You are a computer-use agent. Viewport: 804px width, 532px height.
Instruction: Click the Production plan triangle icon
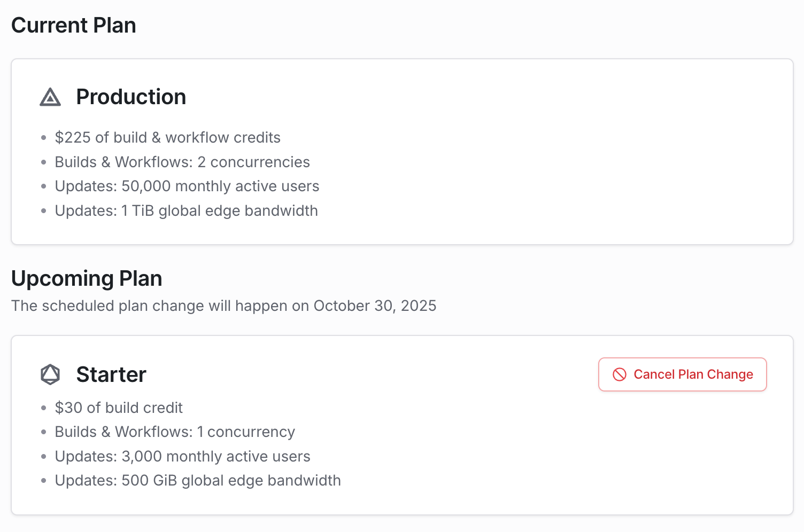click(50, 97)
